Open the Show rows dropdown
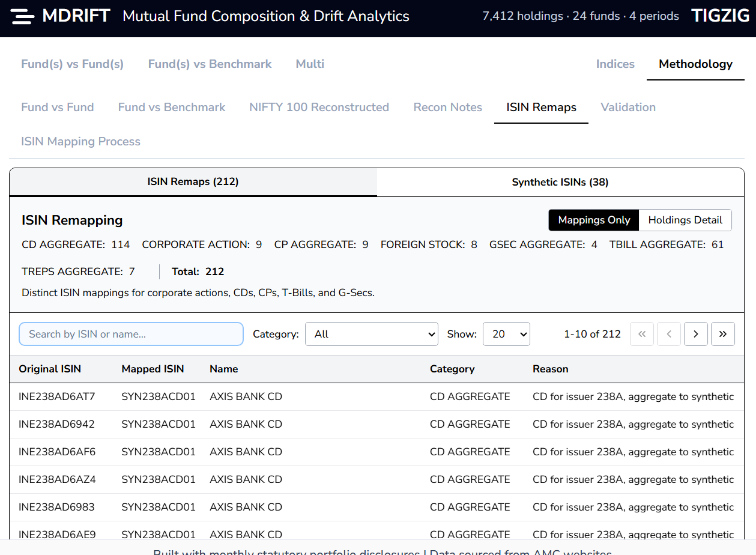 506,334
